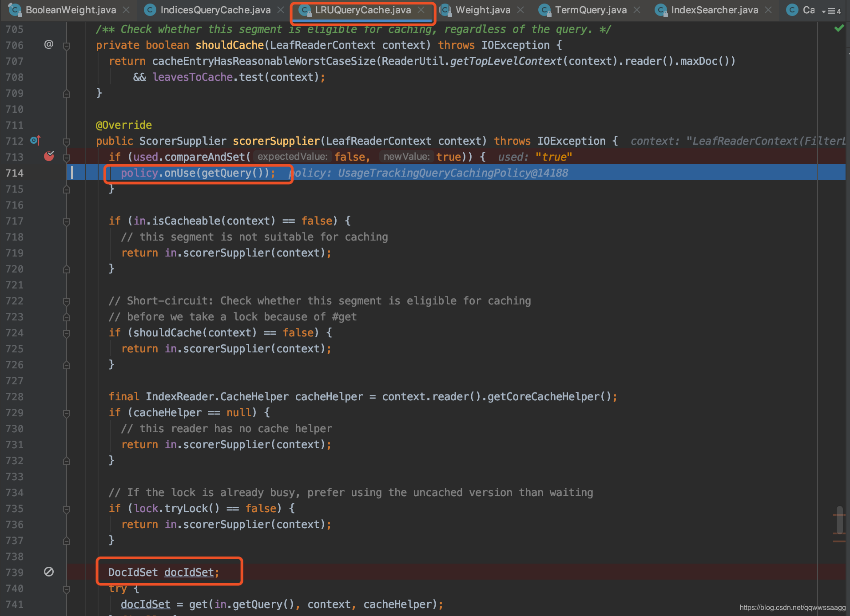
Task: Click the C class icon on the BooleanWeight.java tab
Action: (x=15, y=10)
